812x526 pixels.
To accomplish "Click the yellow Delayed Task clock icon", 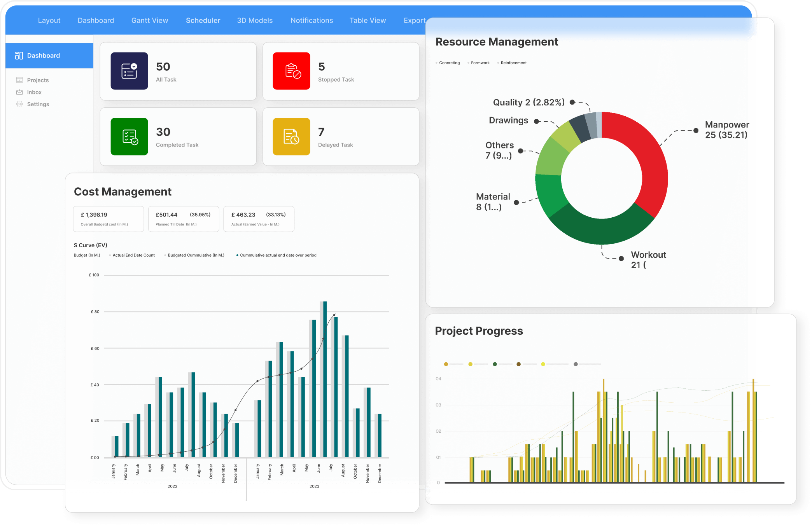I will pyautogui.click(x=291, y=136).
